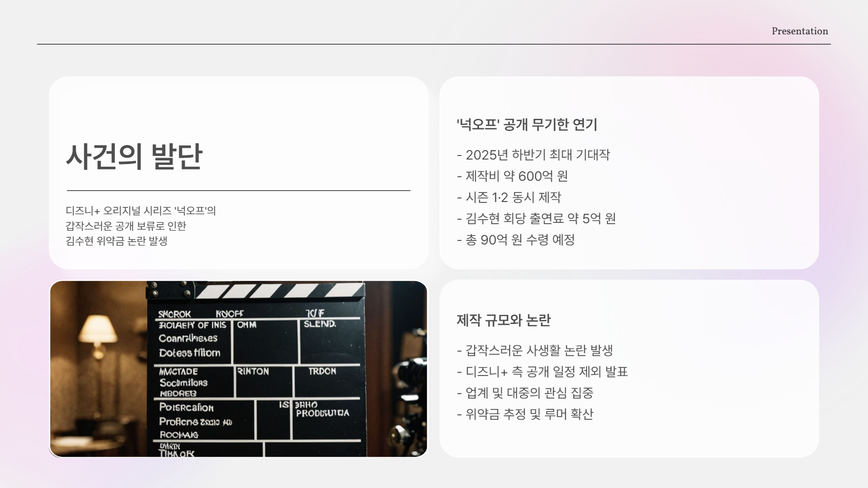Select heading '제작 규모와 논란'
This screenshot has height=488, width=868.
(503, 320)
